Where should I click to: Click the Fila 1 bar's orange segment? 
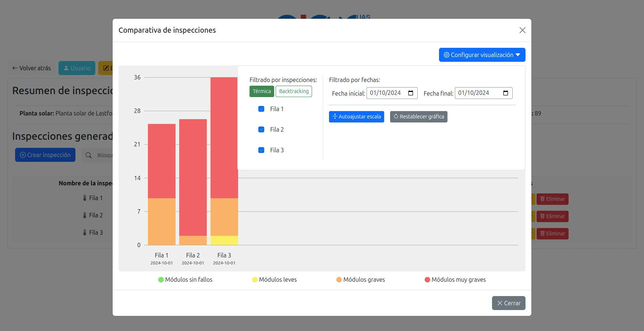(x=162, y=221)
